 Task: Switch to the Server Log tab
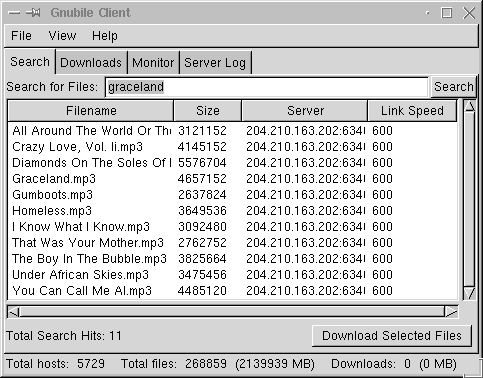tap(215, 63)
